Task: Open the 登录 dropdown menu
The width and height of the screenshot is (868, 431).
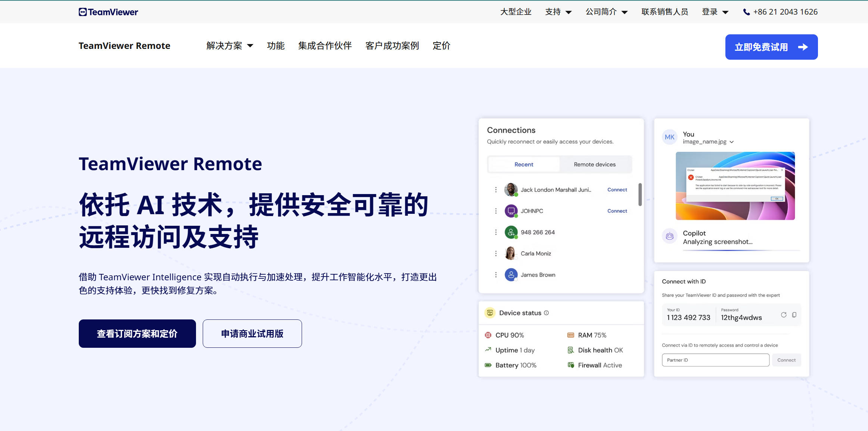Action: point(715,12)
